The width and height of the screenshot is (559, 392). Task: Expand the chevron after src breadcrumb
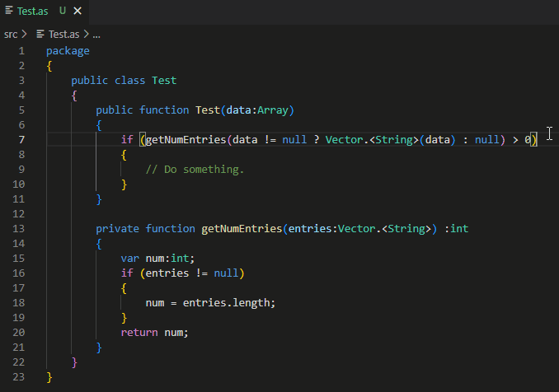[24, 34]
